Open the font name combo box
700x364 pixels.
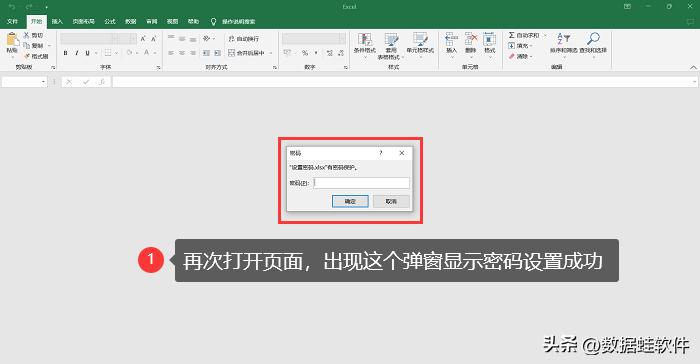[89, 39]
